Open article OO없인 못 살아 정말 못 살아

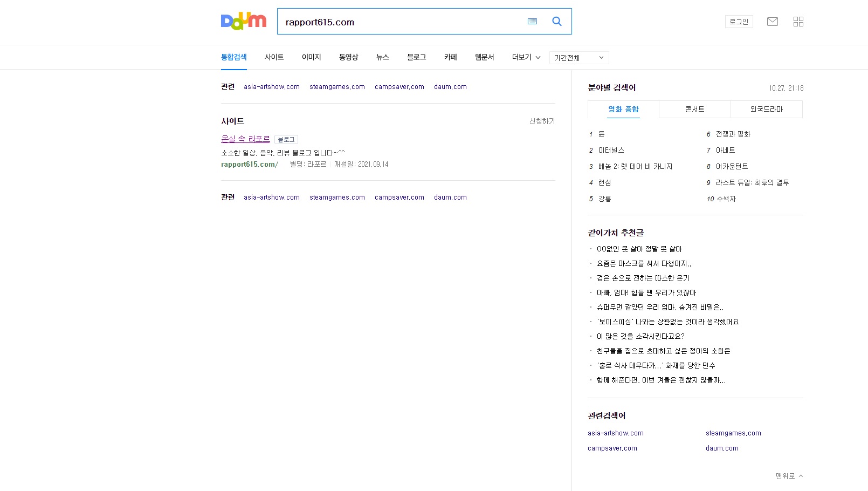[x=639, y=249]
